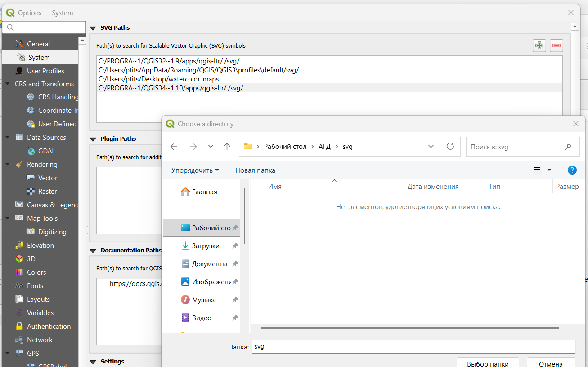Open the System settings page
Screen dimensions: 588x367
coord(40,57)
